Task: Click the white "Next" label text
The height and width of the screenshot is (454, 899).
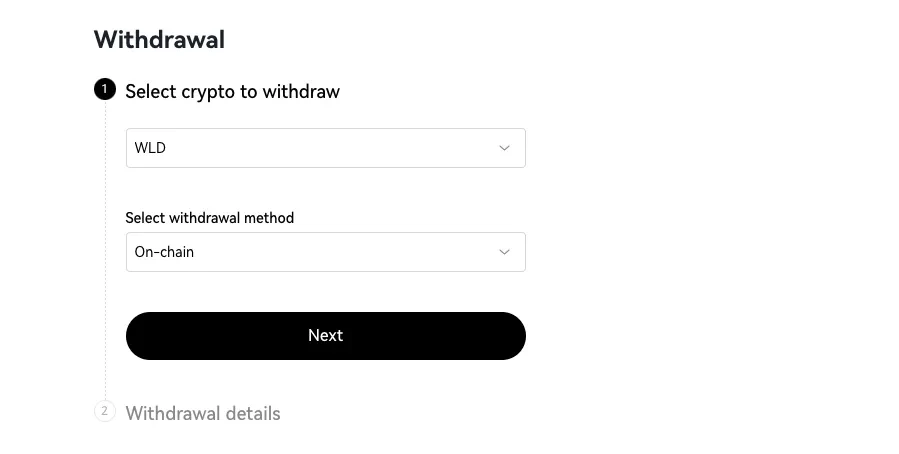Action: coord(325,336)
